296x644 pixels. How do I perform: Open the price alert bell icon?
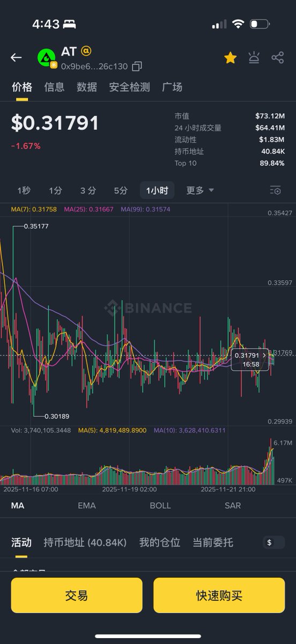(254, 58)
